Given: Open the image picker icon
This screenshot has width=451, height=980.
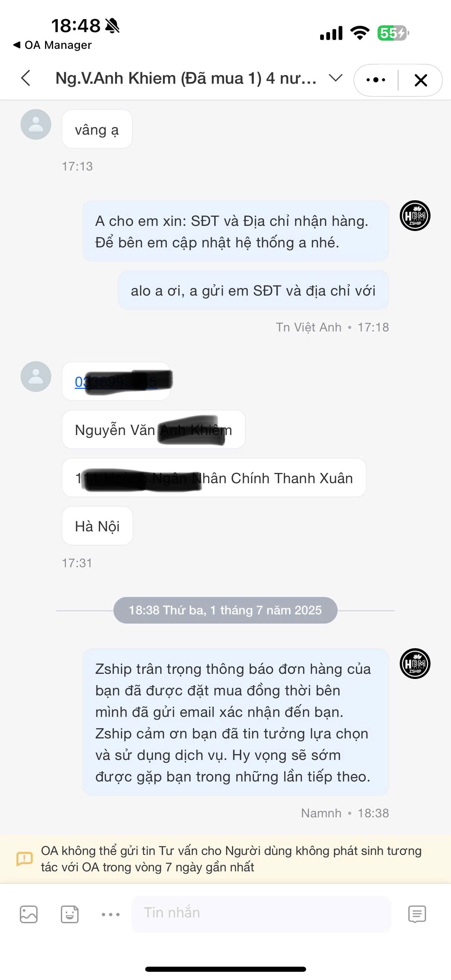Looking at the screenshot, I should [x=28, y=914].
